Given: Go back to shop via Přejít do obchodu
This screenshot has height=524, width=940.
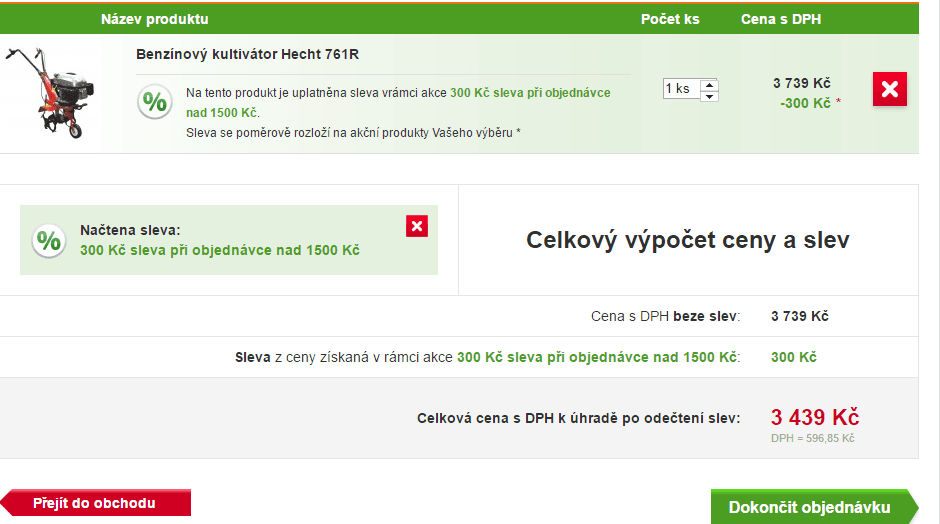Looking at the screenshot, I should click(x=95, y=503).
